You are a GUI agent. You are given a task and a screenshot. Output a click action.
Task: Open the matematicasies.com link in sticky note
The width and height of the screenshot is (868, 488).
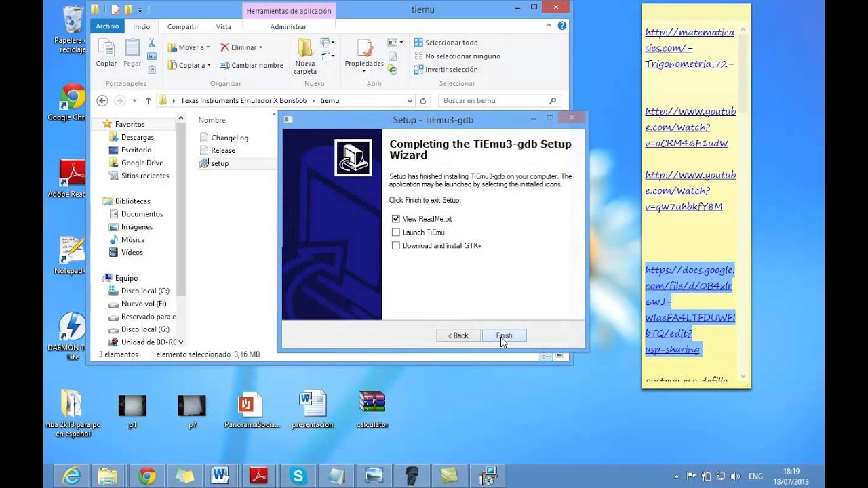click(x=690, y=48)
